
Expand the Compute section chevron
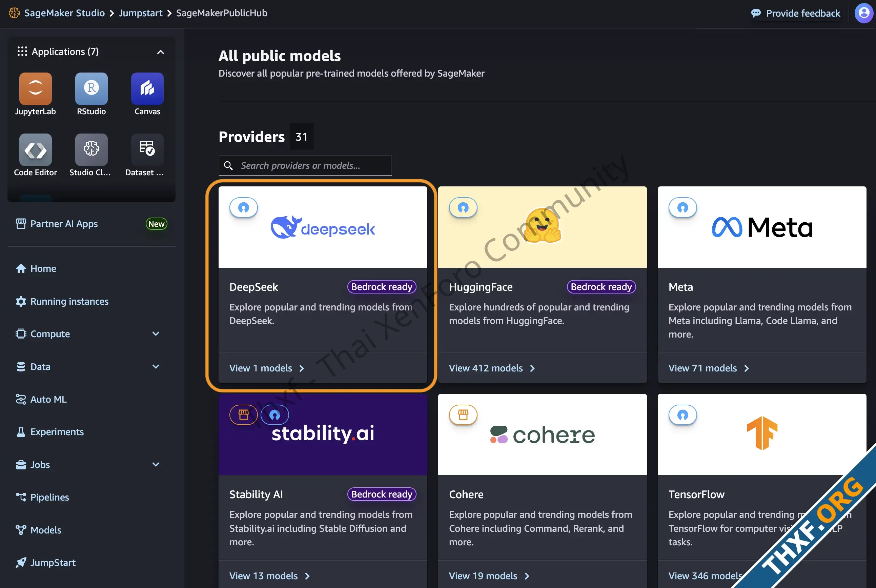tap(156, 334)
